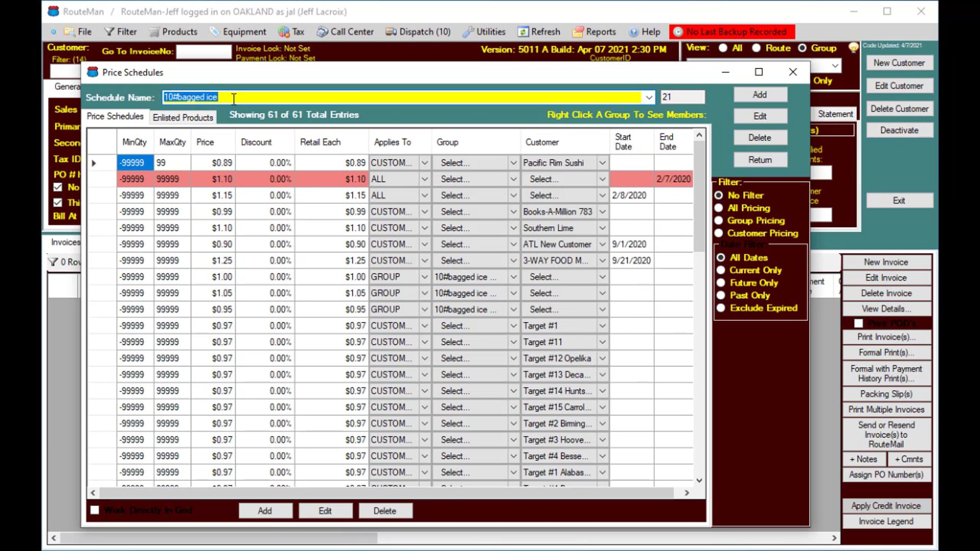Image resolution: width=980 pixels, height=551 pixels.
Task: Click the Dispatch truck icon
Action: (391, 32)
